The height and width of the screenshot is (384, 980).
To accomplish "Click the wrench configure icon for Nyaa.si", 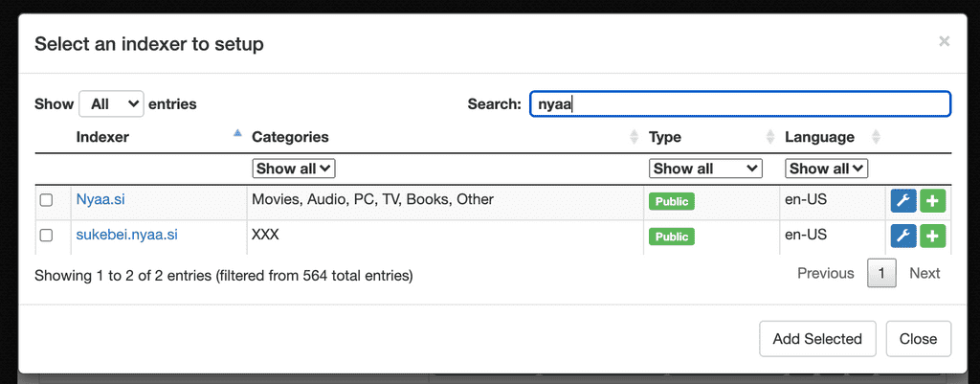I will tap(902, 201).
